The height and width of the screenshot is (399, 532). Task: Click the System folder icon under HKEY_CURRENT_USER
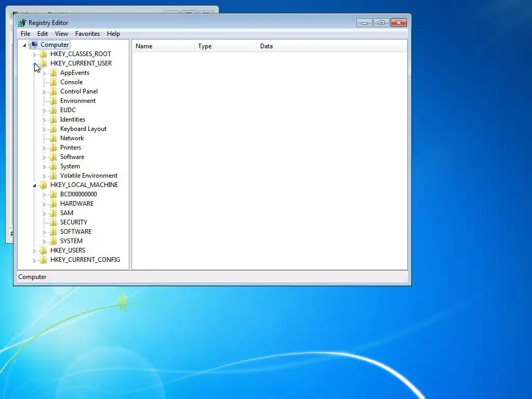coord(54,166)
